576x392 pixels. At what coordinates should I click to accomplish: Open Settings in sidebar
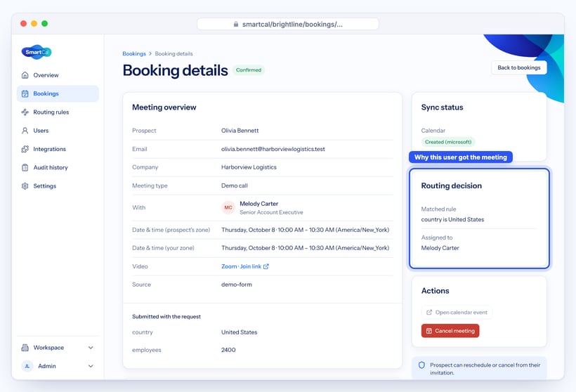coord(58,186)
